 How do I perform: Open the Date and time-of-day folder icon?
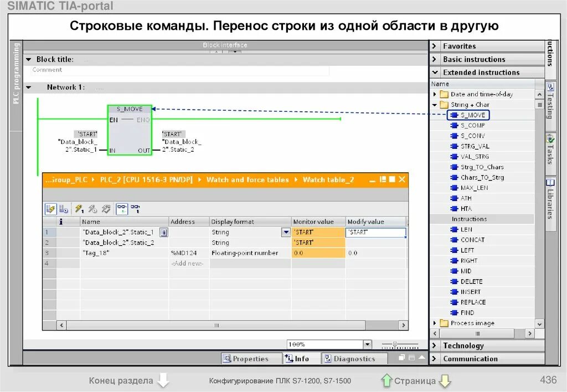coord(444,94)
